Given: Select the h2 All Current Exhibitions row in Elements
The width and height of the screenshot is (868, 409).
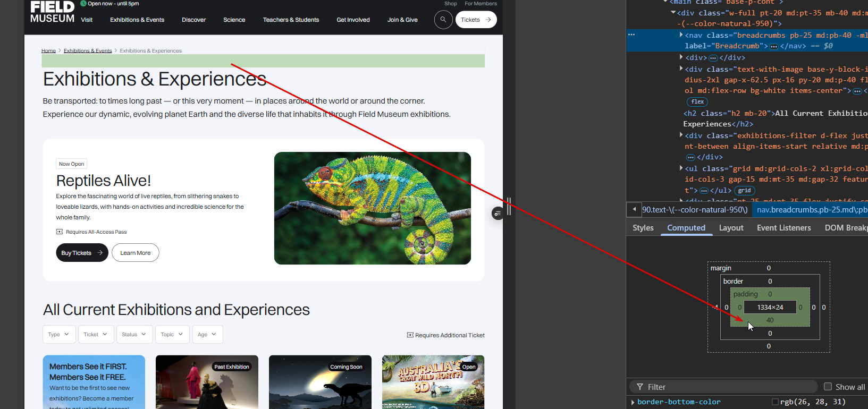Looking at the screenshot, I should point(774,118).
